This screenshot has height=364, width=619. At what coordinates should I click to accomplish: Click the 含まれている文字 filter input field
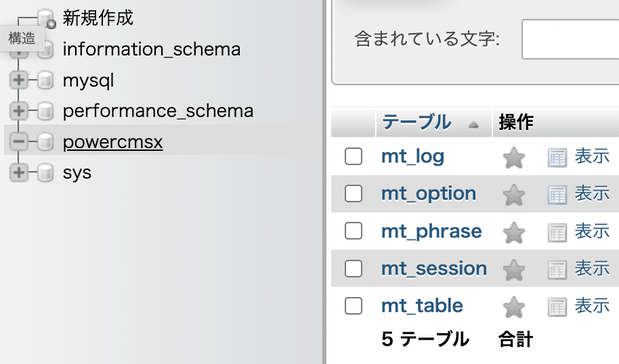pos(570,39)
